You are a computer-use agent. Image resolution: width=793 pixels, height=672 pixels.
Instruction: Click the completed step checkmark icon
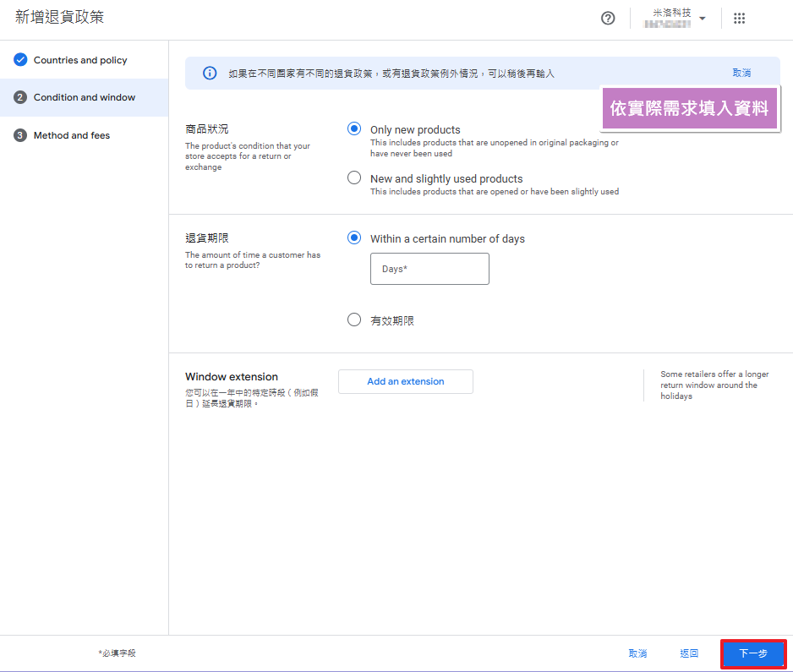pyautogui.click(x=20, y=60)
